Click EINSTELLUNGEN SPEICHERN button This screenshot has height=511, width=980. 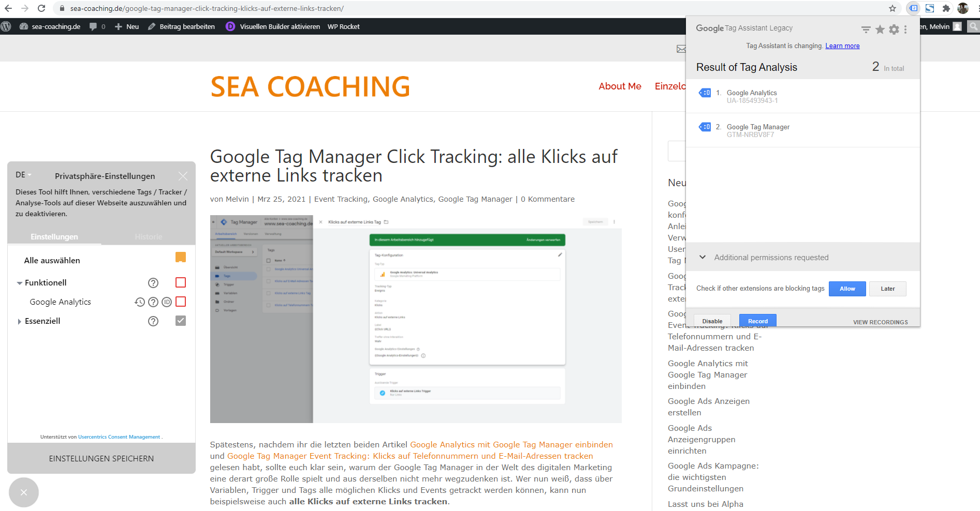click(x=101, y=458)
